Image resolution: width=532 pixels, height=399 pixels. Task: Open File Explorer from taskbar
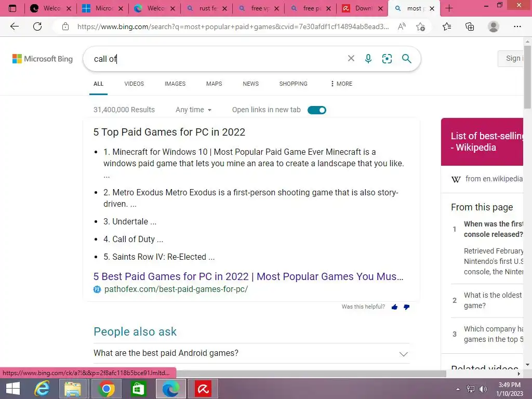(x=73, y=389)
